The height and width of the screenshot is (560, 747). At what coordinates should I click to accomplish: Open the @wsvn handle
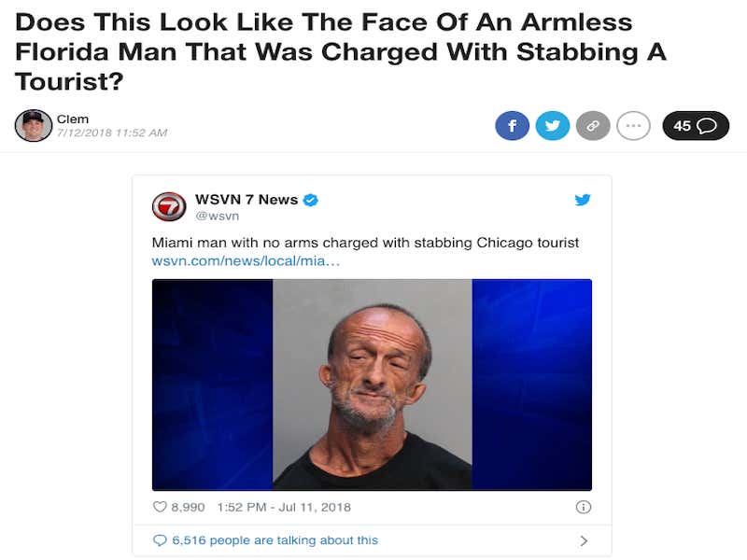[217, 216]
